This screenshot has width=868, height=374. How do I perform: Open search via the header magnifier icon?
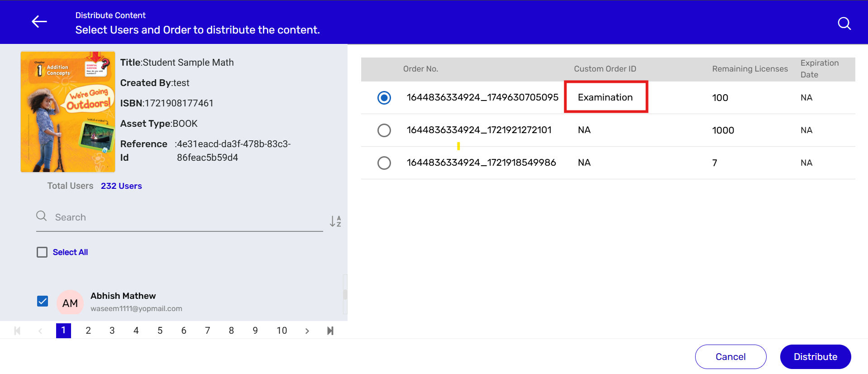(x=844, y=23)
